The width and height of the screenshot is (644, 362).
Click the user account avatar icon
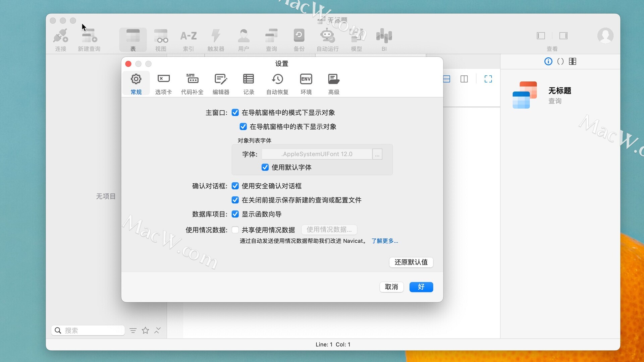pos(605,36)
